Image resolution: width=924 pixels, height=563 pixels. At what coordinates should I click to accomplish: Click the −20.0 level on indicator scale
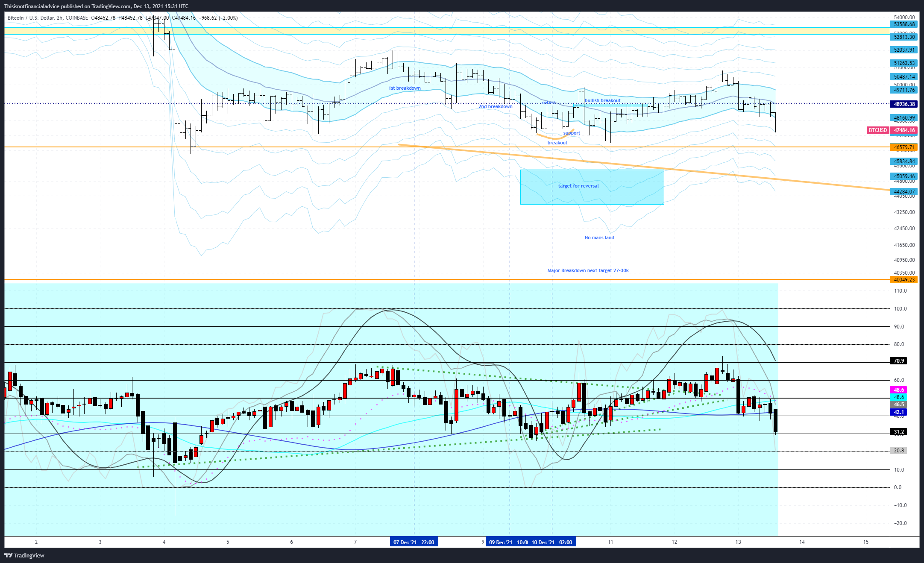click(900, 523)
